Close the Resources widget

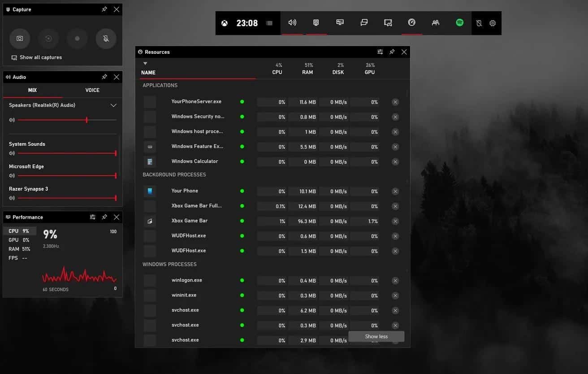404,52
